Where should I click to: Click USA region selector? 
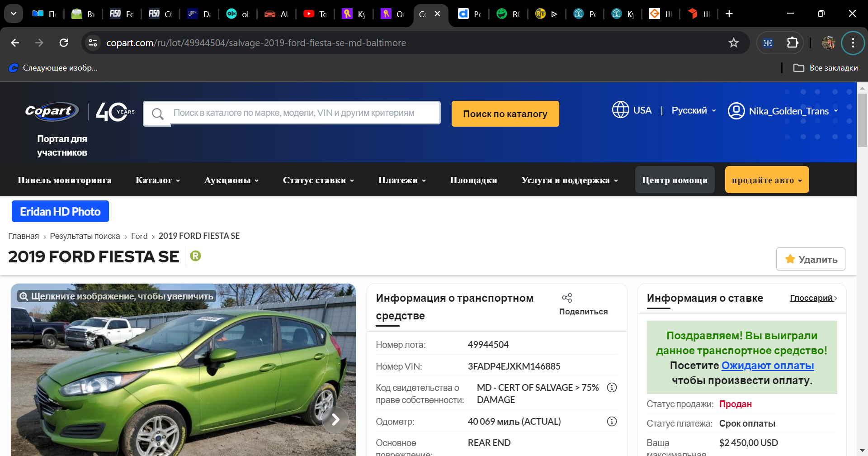point(632,110)
